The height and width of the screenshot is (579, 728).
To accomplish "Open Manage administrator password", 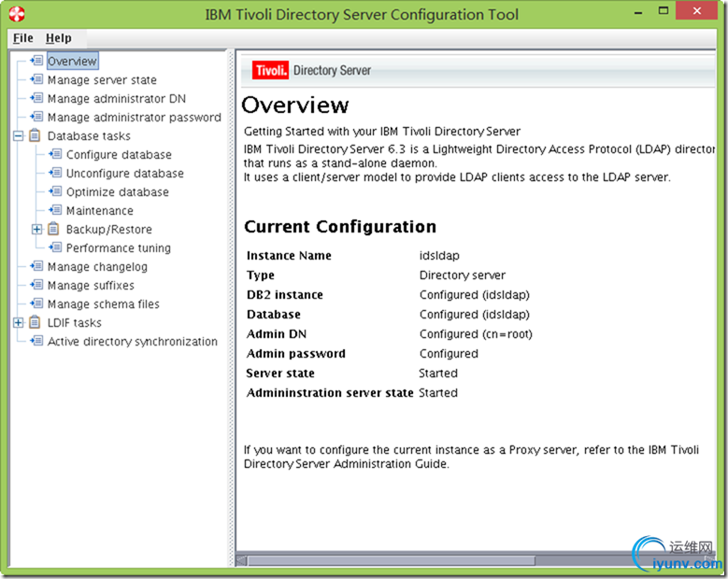I will click(135, 117).
